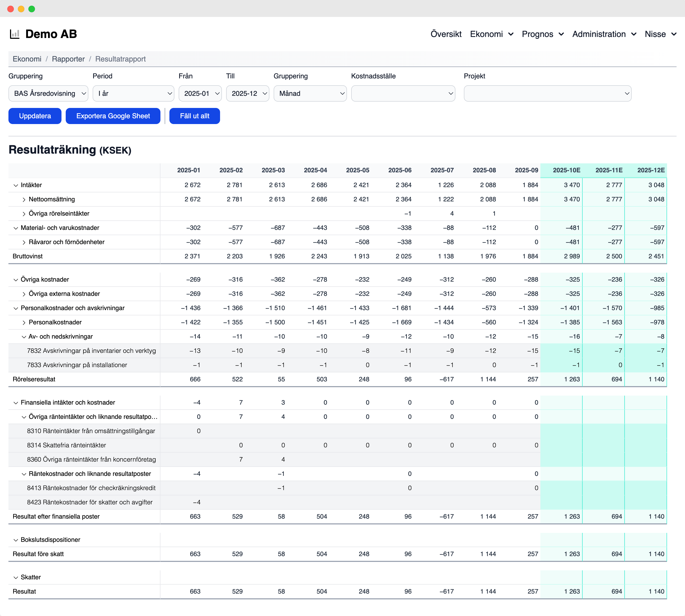Expand the Nettoomsättning row chevron
The height and width of the screenshot is (616, 685).
click(24, 200)
